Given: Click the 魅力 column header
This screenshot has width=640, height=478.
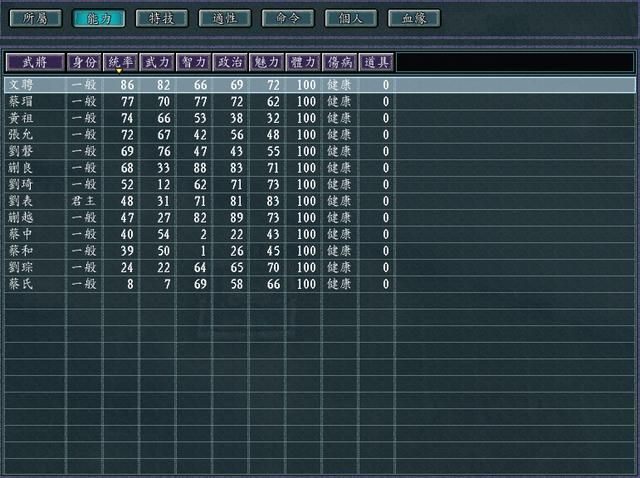Looking at the screenshot, I should coord(266,62).
